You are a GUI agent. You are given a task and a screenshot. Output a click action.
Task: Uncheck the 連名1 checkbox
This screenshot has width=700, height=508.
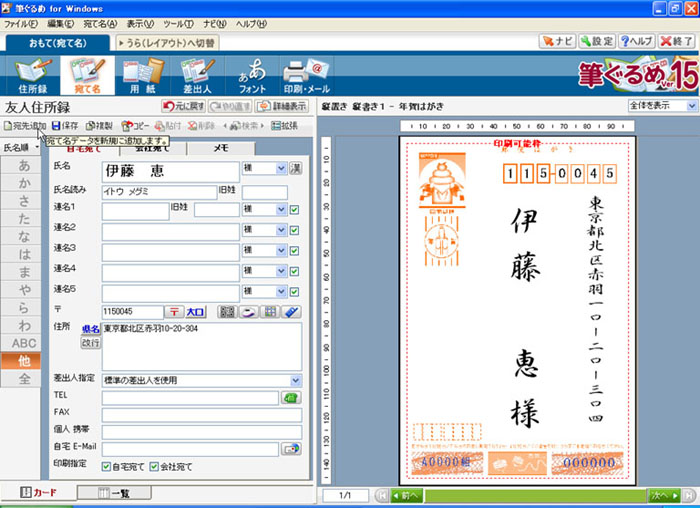coord(294,210)
